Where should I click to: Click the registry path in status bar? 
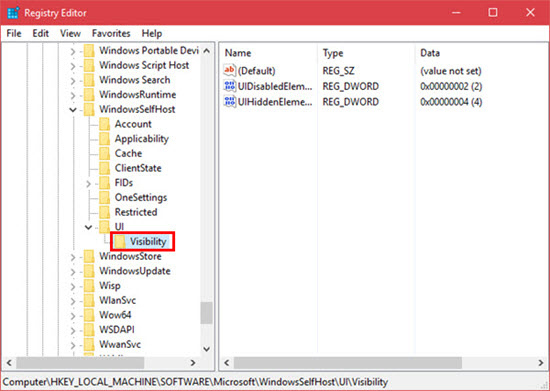click(x=195, y=382)
